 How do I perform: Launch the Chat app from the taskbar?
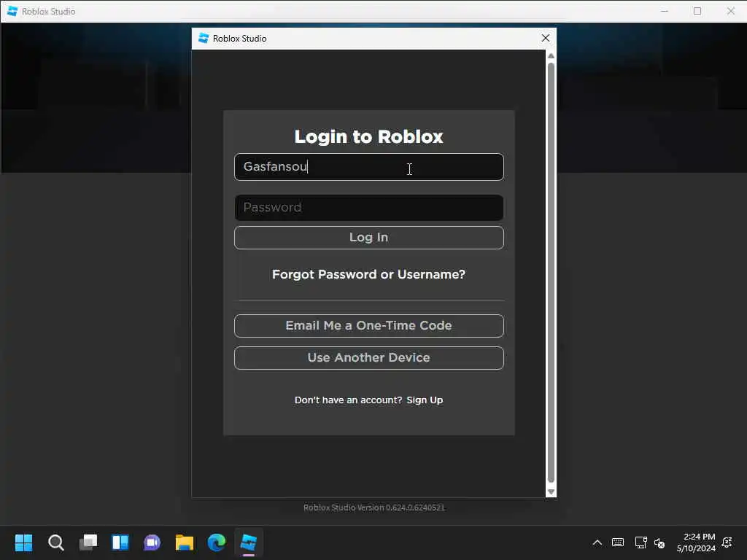tap(152, 542)
